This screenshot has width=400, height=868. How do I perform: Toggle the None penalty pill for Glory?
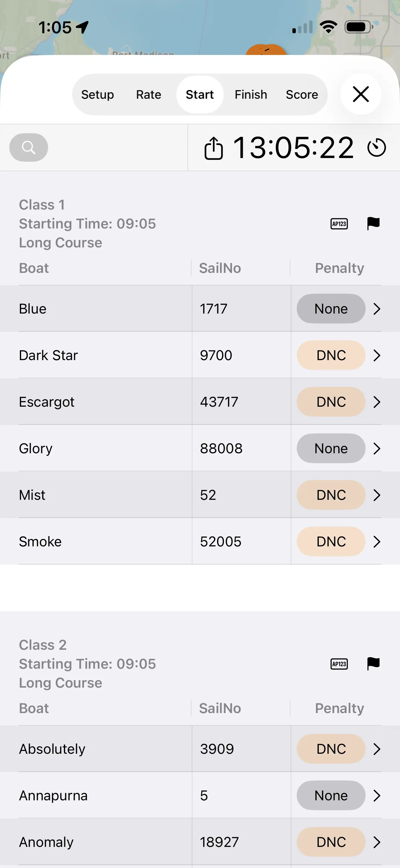[x=331, y=448]
